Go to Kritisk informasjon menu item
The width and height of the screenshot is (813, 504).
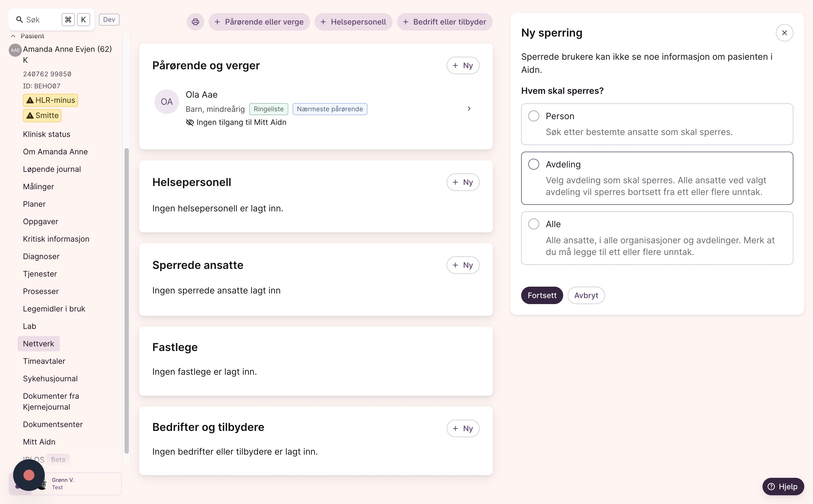click(x=56, y=239)
